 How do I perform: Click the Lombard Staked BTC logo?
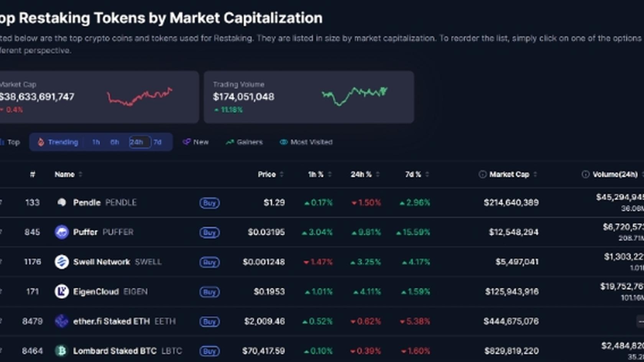click(x=62, y=350)
